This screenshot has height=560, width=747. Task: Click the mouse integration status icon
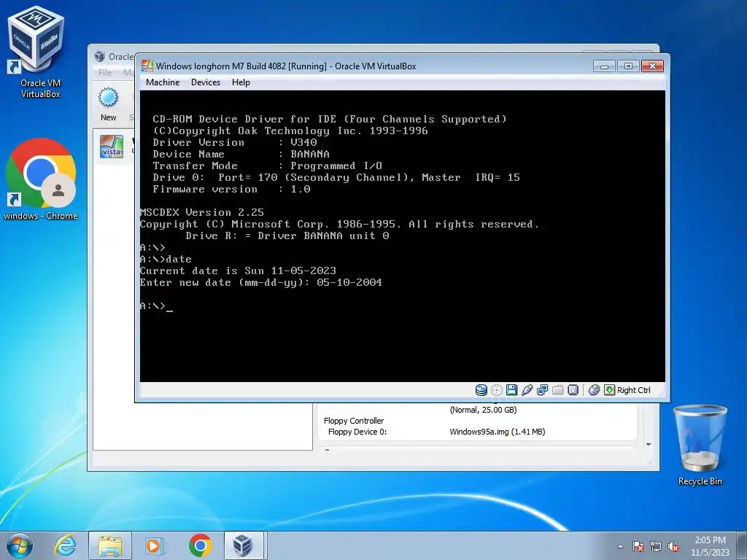pyautogui.click(x=594, y=390)
